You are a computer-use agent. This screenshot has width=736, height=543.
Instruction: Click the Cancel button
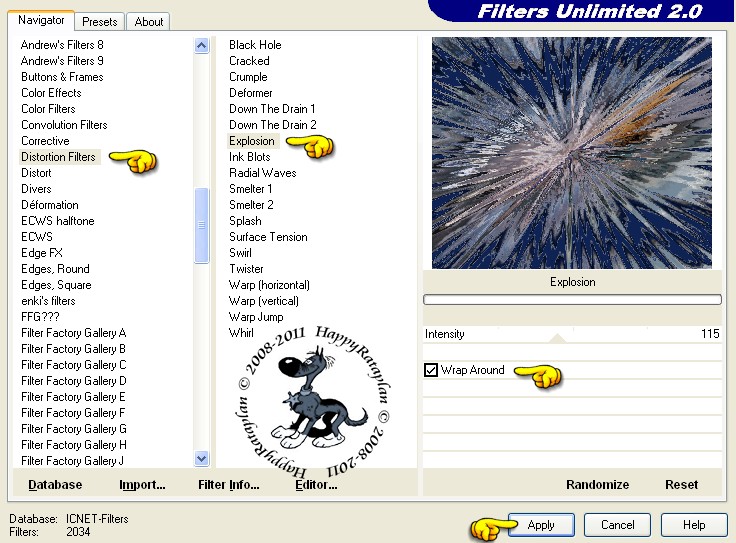617,525
